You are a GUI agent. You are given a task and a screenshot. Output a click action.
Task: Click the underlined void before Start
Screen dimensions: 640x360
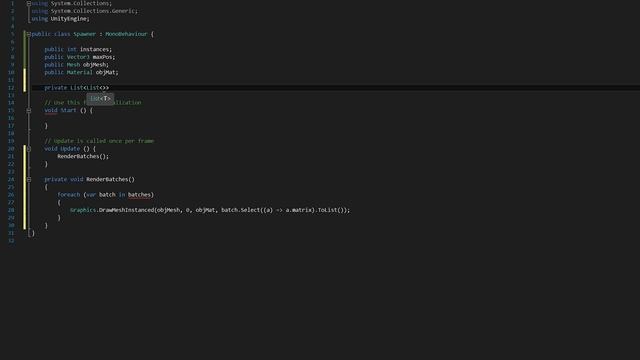tap(51, 111)
